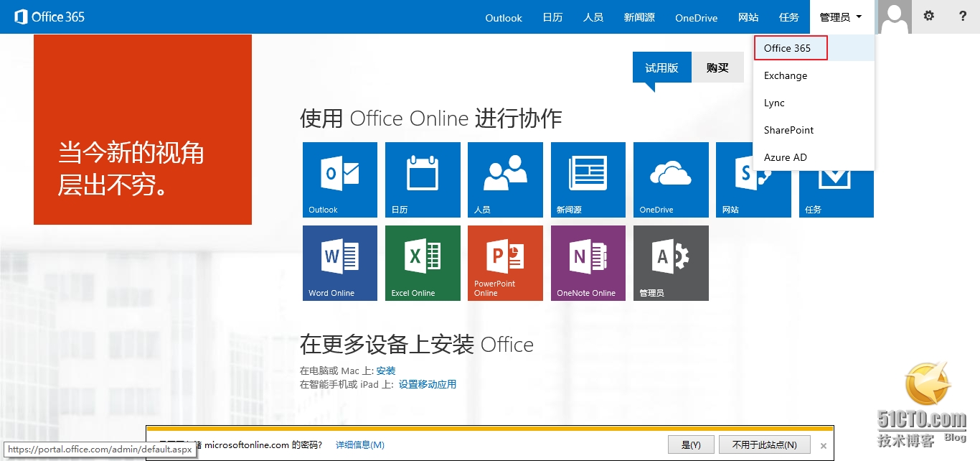Open the Word Online tile
This screenshot has height=461, width=980.
point(339,263)
